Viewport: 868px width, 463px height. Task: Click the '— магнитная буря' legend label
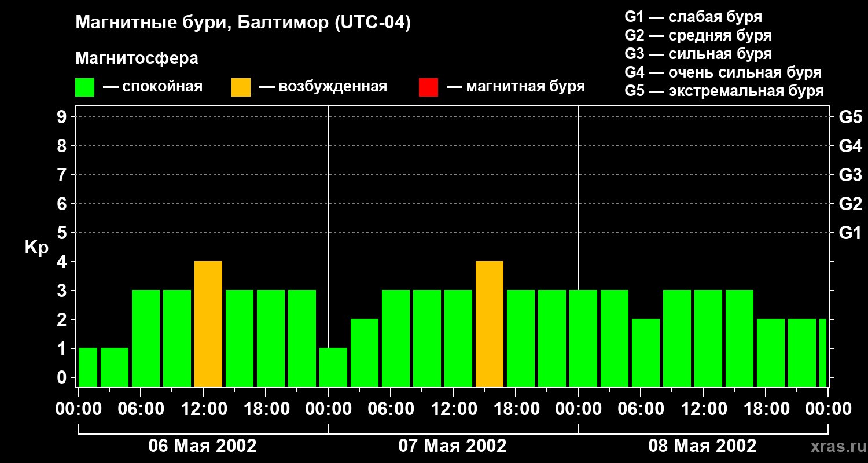[516, 87]
